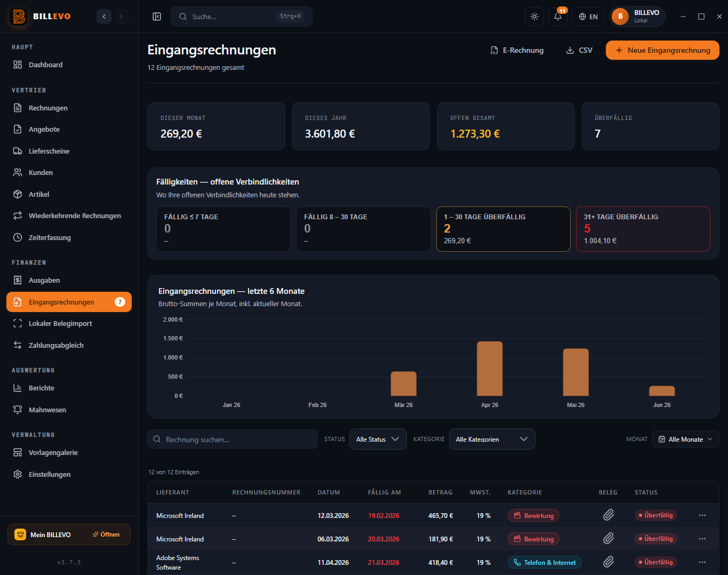Click the BILLEVO logo icon
728x575 pixels.
pyautogui.click(x=19, y=17)
